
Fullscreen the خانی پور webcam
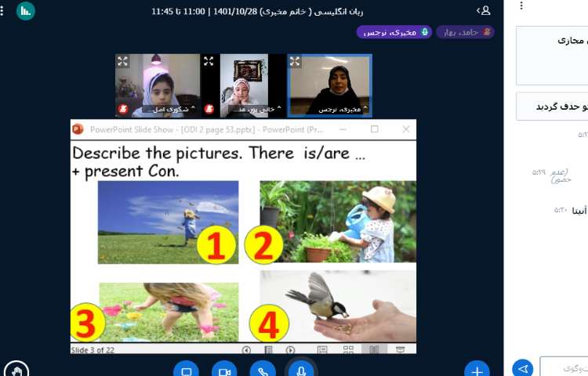tap(209, 61)
